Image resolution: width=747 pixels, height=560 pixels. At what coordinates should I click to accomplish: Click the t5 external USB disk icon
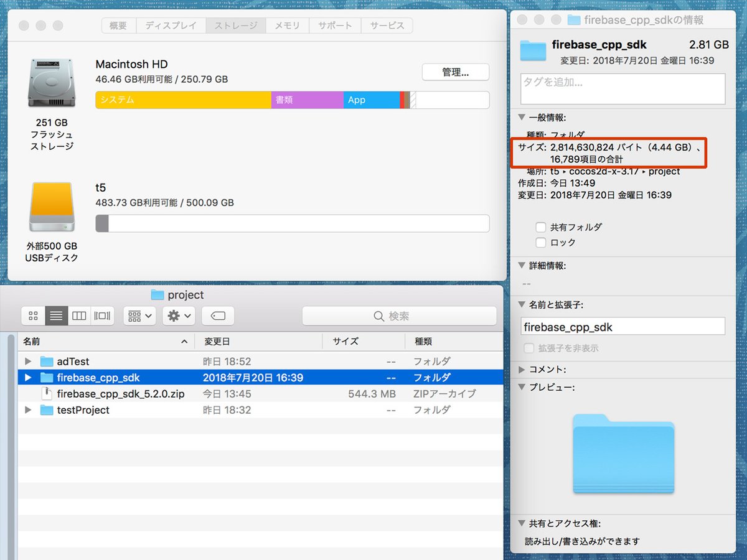tap(52, 207)
